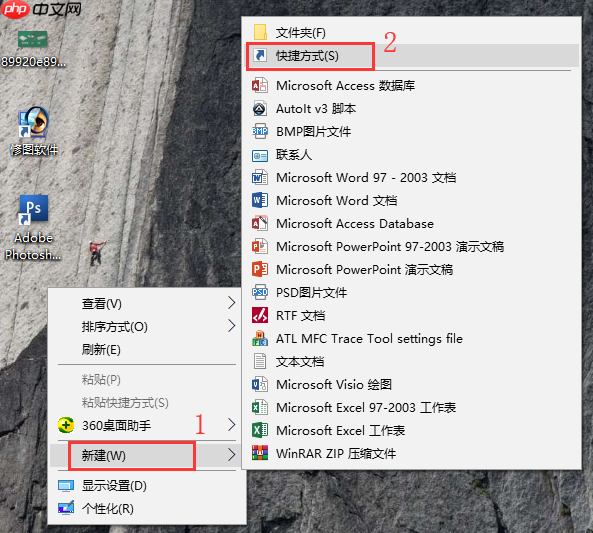The height and width of the screenshot is (533, 593).
Task: Click the shortcut arrow icon beside 快捷方式(S)
Action: 260,56
